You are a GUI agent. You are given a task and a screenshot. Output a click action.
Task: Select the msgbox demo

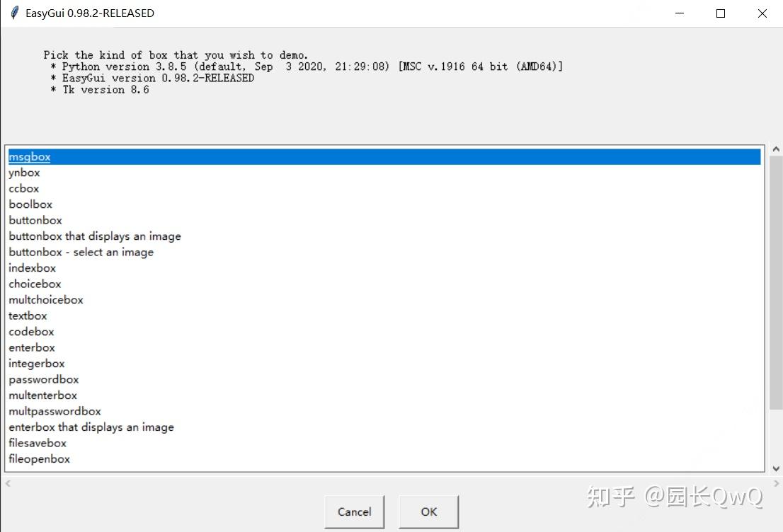coord(29,156)
